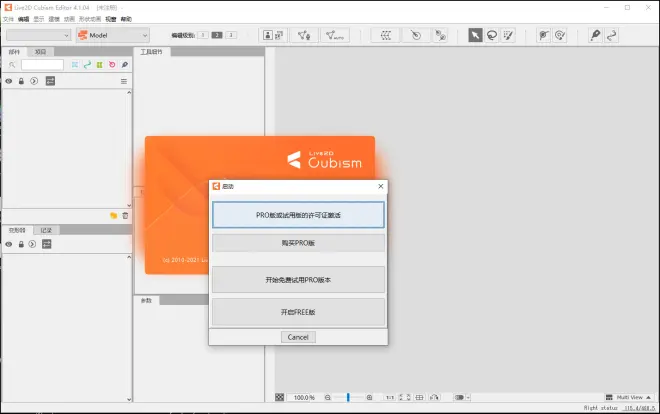This screenshot has height=414, width=660.
Task: Toggle eye visibility in parts panel header
Action: pos(9,81)
